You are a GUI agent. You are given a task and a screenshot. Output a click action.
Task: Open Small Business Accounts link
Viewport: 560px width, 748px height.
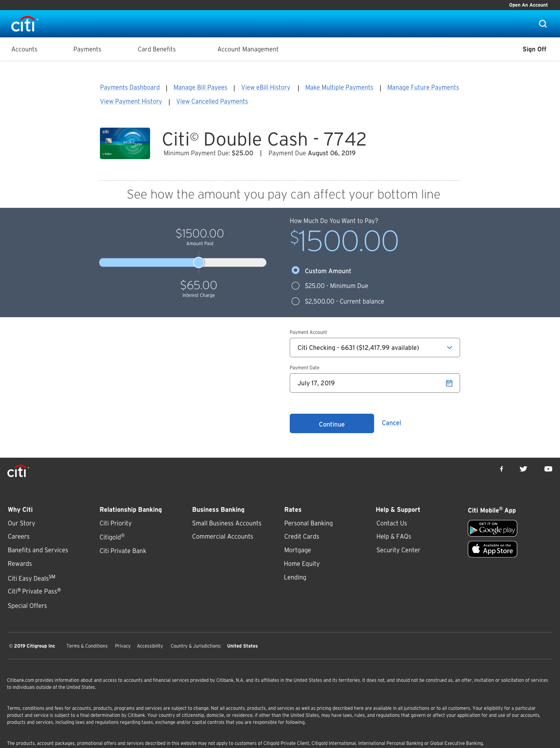click(227, 523)
